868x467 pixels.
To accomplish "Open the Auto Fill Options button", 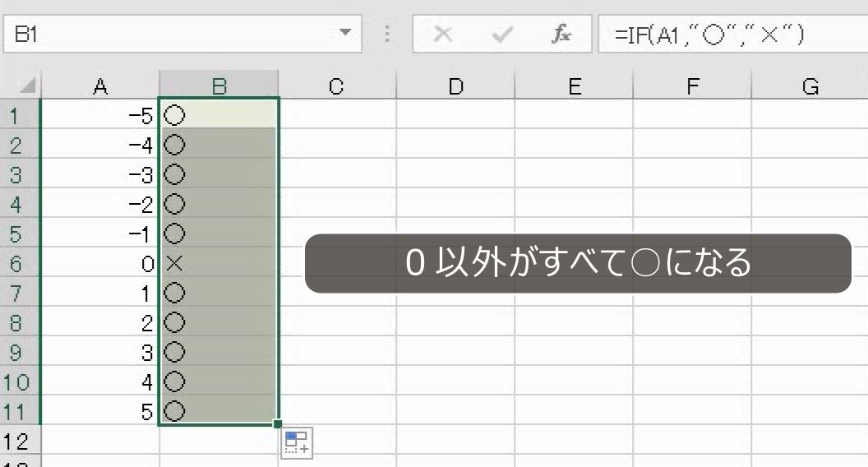I will click(297, 442).
